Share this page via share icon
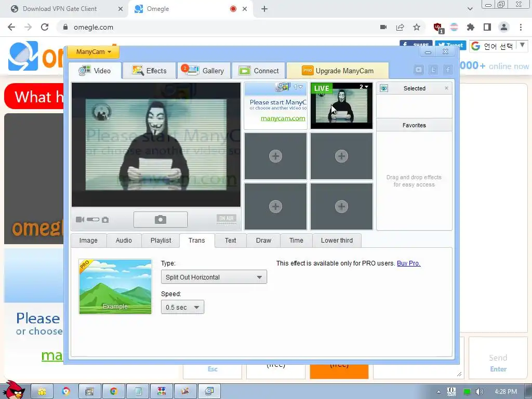Image resolution: width=532 pixels, height=399 pixels. point(400,27)
